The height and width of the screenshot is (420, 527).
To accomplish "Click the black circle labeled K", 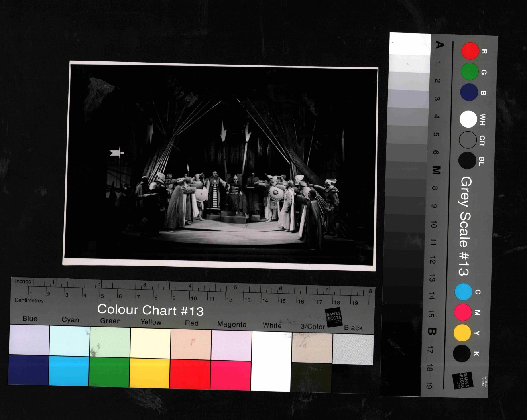I will coord(462,353).
